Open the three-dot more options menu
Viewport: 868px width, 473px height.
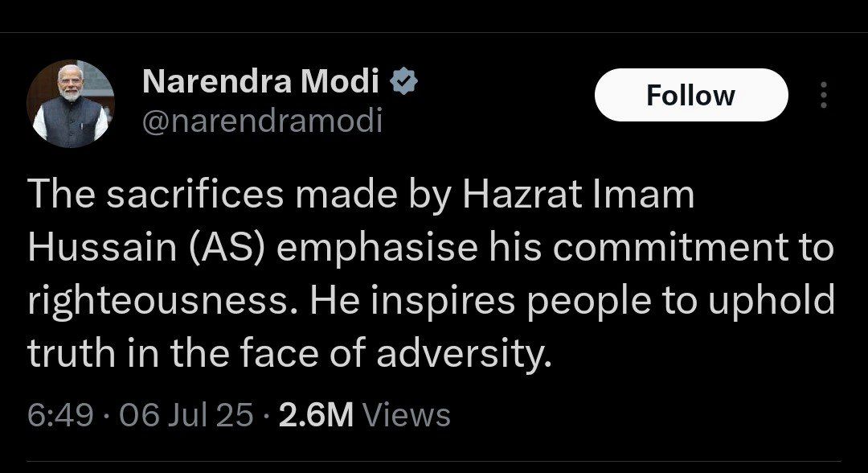click(x=822, y=96)
